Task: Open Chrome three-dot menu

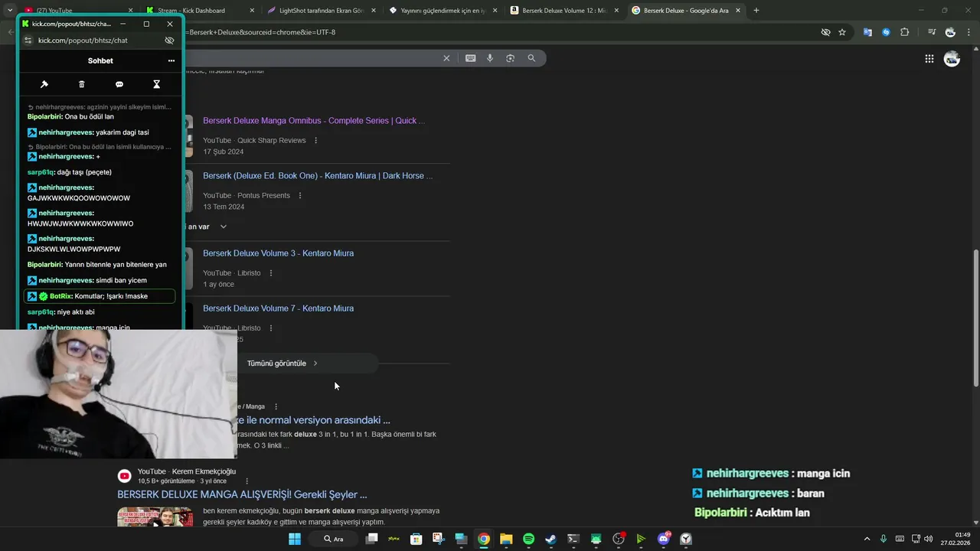Action: click(x=967, y=32)
